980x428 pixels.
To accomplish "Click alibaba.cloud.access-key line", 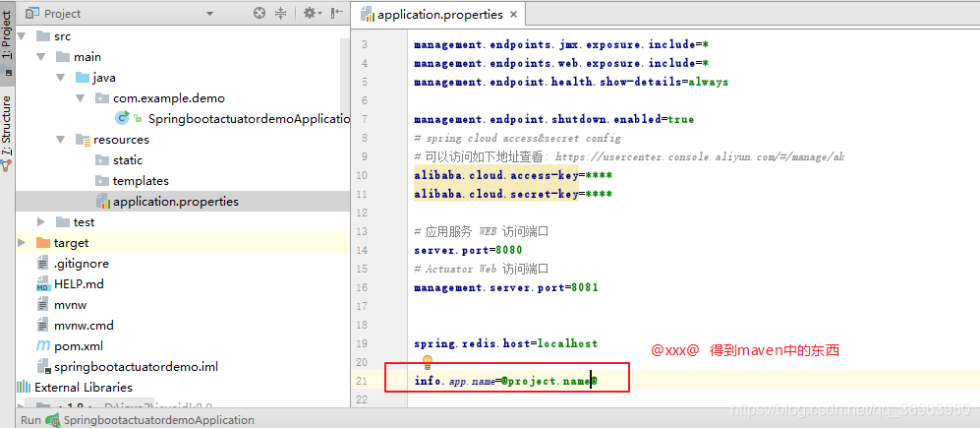I will point(512,175).
